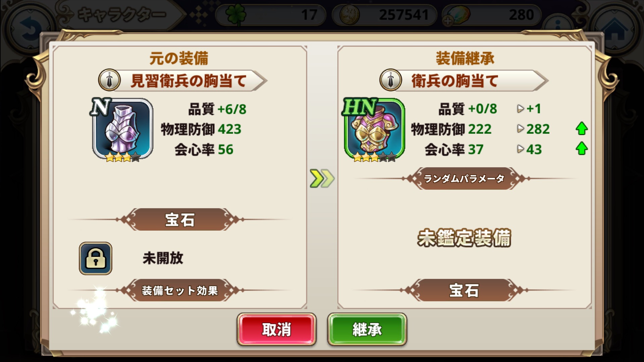Tap the green arrow beside 物理防御 282

pyautogui.click(x=582, y=129)
